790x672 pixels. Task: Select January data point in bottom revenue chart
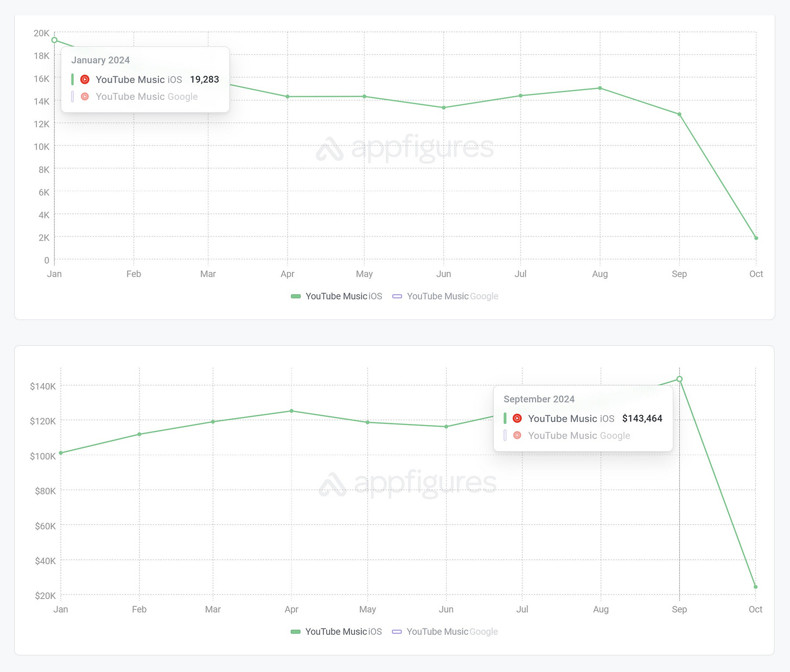[x=61, y=453]
